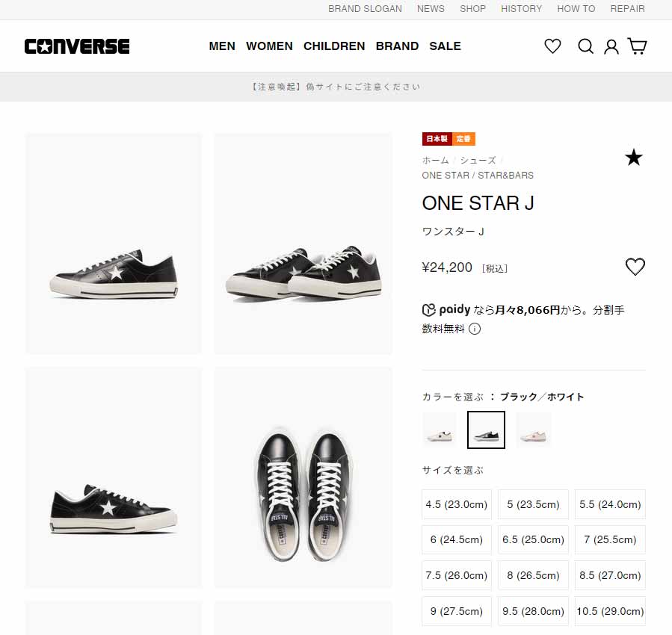
Task: Open the search magnifier icon
Action: 585,46
